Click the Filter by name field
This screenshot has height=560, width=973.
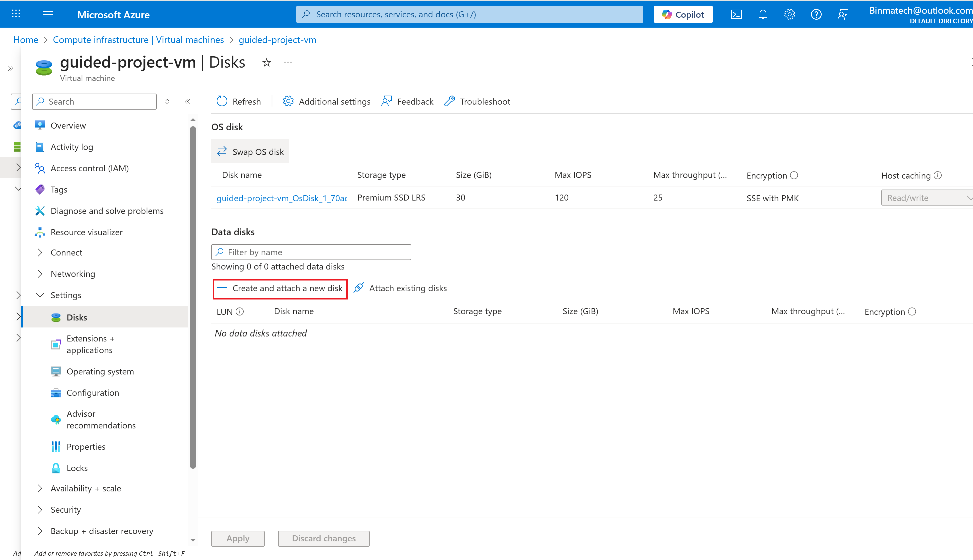tap(311, 252)
